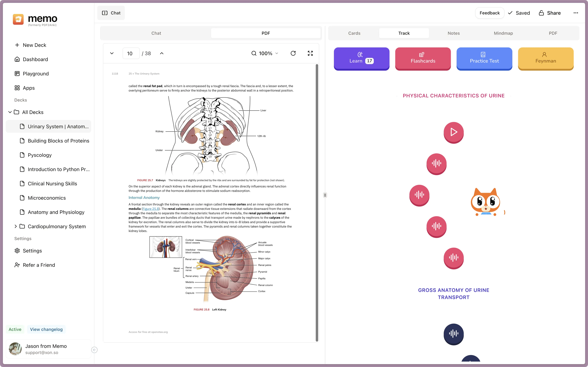Collapse the All Decks folder
This screenshot has width=588, height=367.
tap(10, 112)
